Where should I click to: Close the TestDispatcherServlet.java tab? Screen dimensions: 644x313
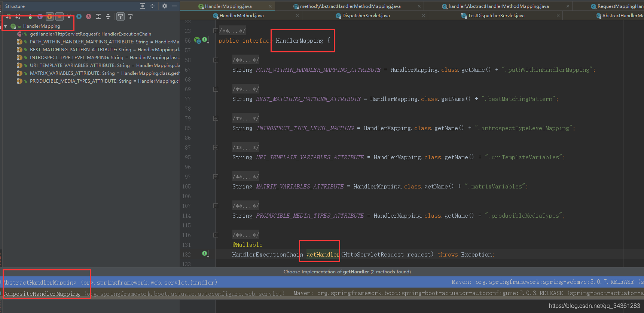pyautogui.click(x=558, y=16)
